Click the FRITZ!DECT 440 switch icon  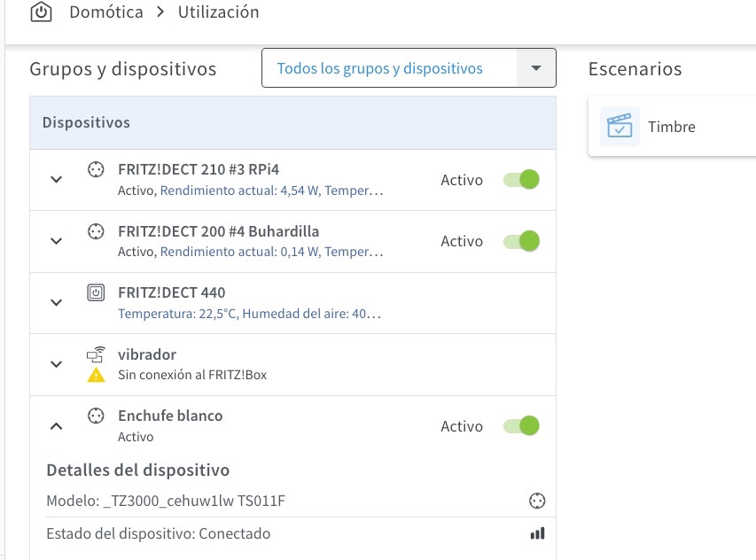coord(96,292)
